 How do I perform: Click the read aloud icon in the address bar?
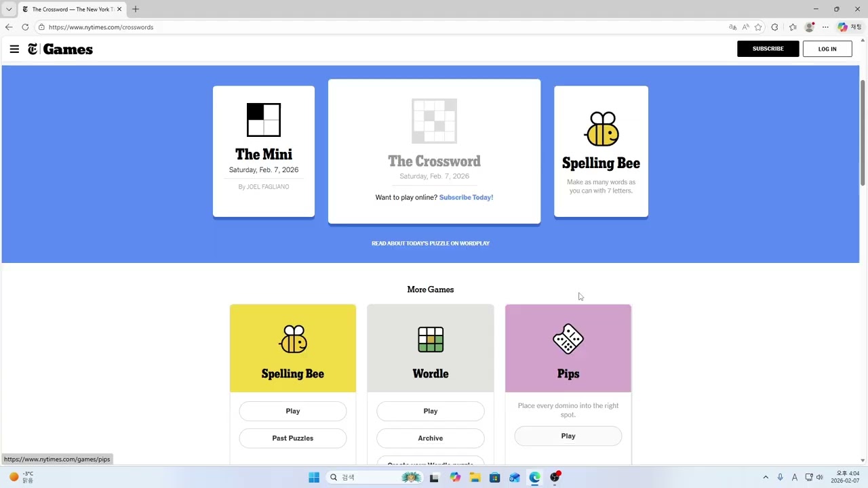pos(745,27)
